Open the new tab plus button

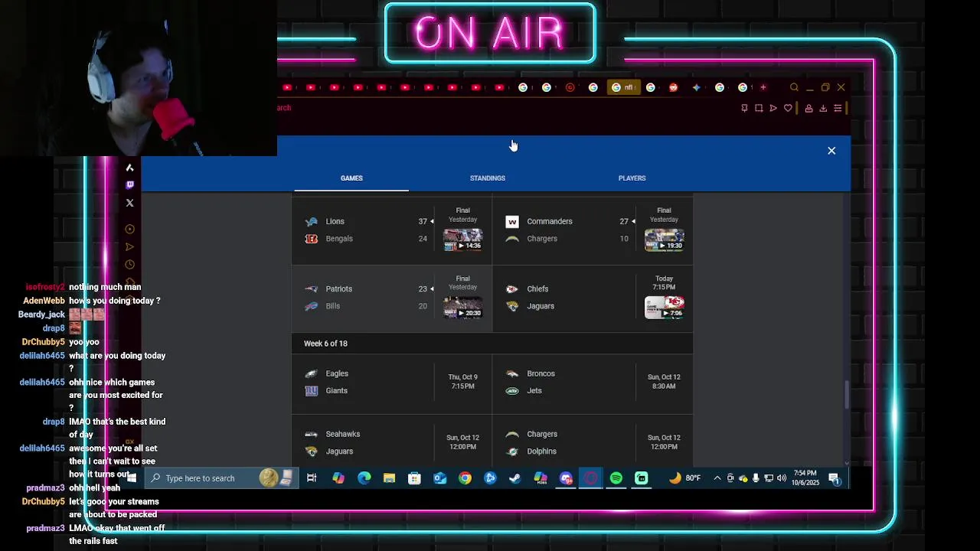coord(763,87)
